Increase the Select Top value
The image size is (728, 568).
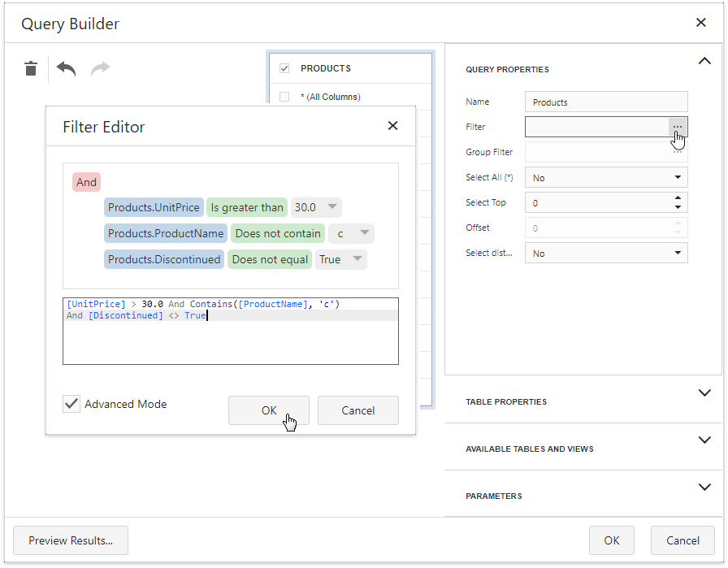click(678, 197)
